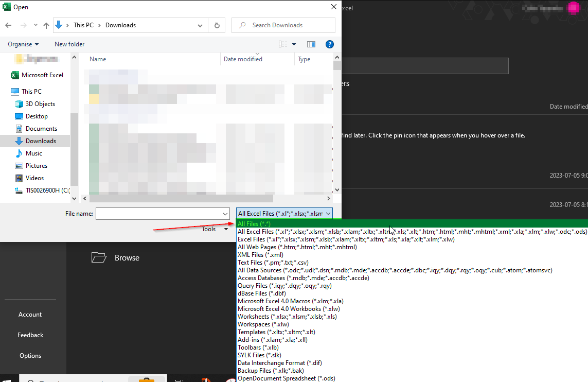Click Browse in Excel backstage
Image resolution: width=588 pixels, height=382 pixels.
pos(116,258)
